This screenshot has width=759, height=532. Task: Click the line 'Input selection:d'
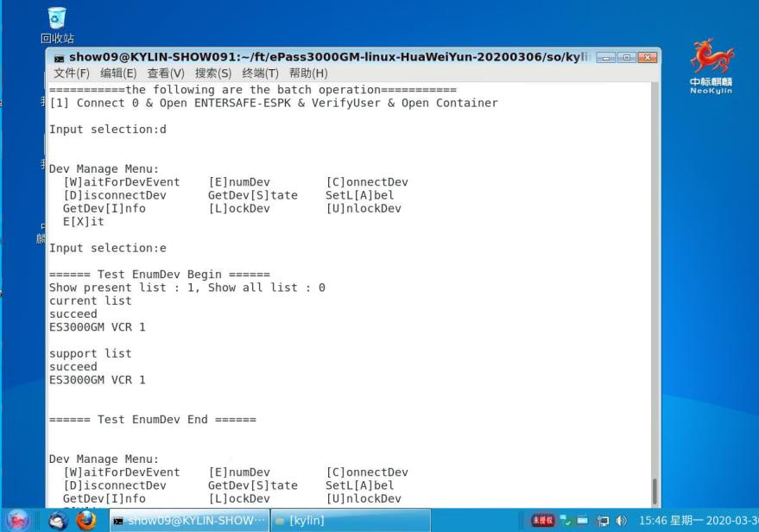point(107,130)
